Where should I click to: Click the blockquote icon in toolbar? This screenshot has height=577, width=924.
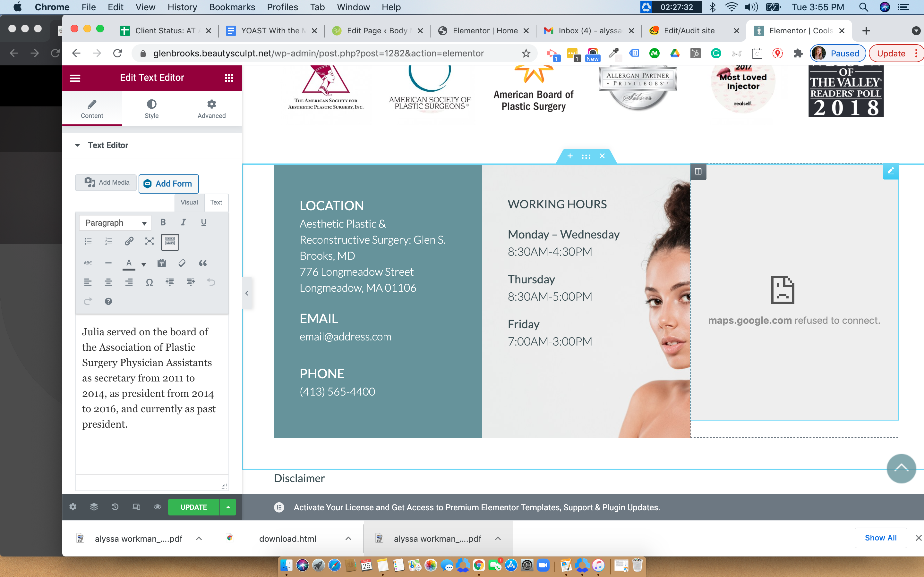pyautogui.click(x=203, y=263)
